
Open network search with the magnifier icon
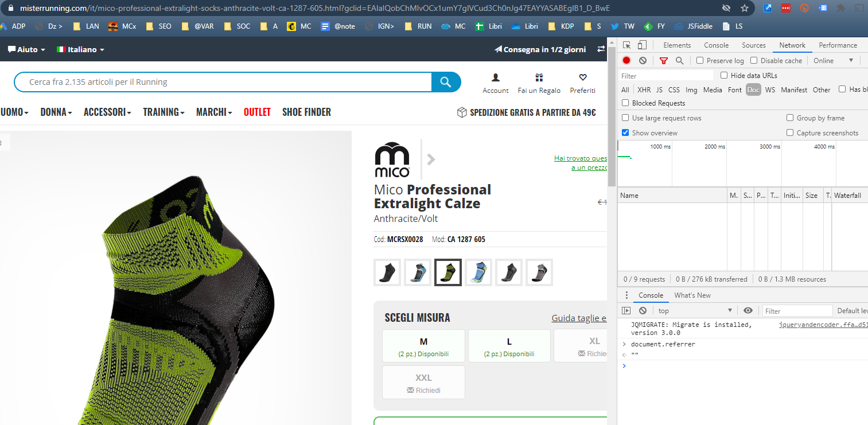[680, 60]
